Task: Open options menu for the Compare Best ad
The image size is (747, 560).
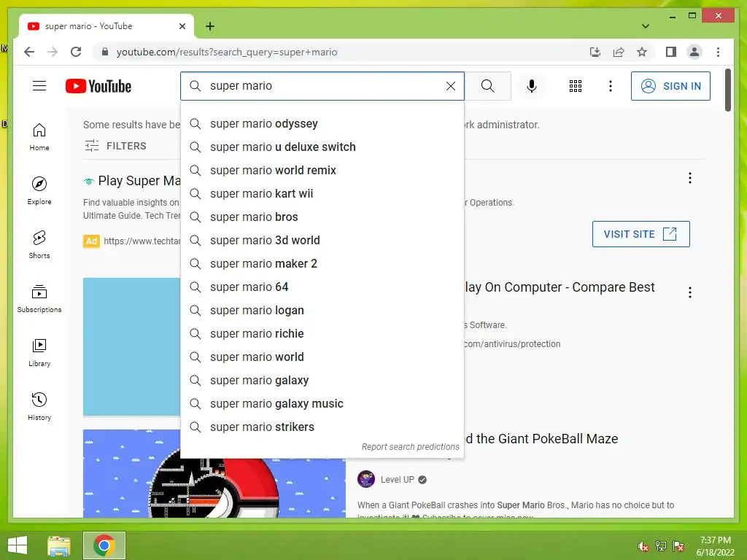Action: (x=690, y=292)
